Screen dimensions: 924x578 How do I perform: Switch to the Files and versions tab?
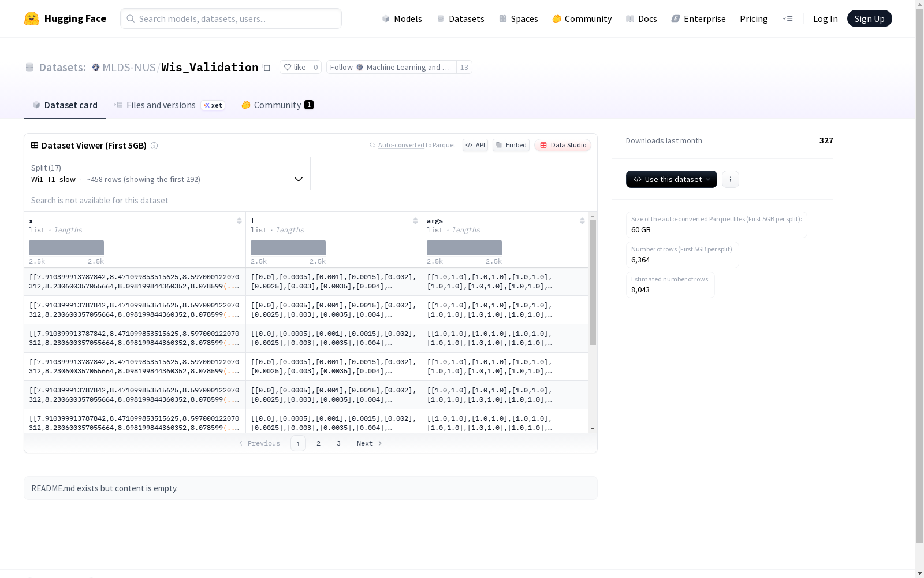click(169, 105)
